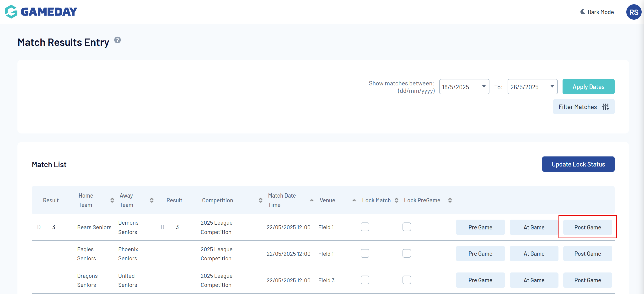Open Post Game for Dragons Seniors match

tap(587, 280)
